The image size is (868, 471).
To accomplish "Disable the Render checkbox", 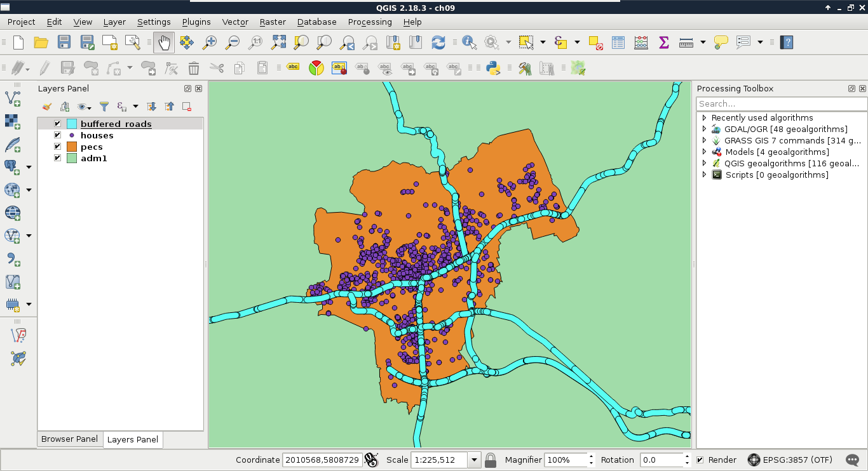I will pyautogui.click(x=700, y=460).
